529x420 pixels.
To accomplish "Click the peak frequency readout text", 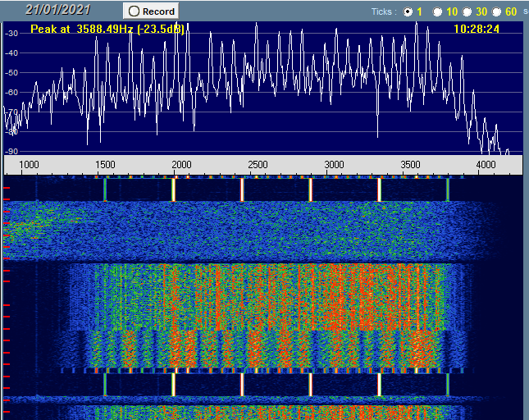I will (x=107, y=29).
